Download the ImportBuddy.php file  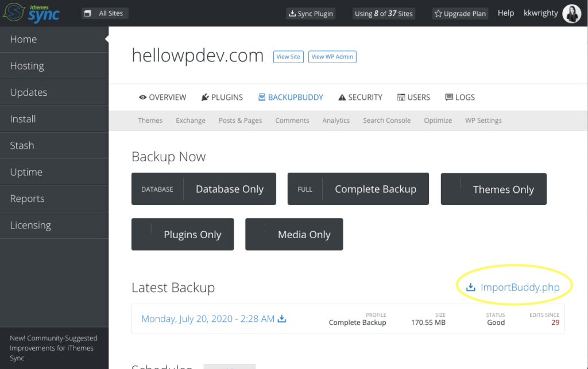pyautogui.click(x=513, y=288)
